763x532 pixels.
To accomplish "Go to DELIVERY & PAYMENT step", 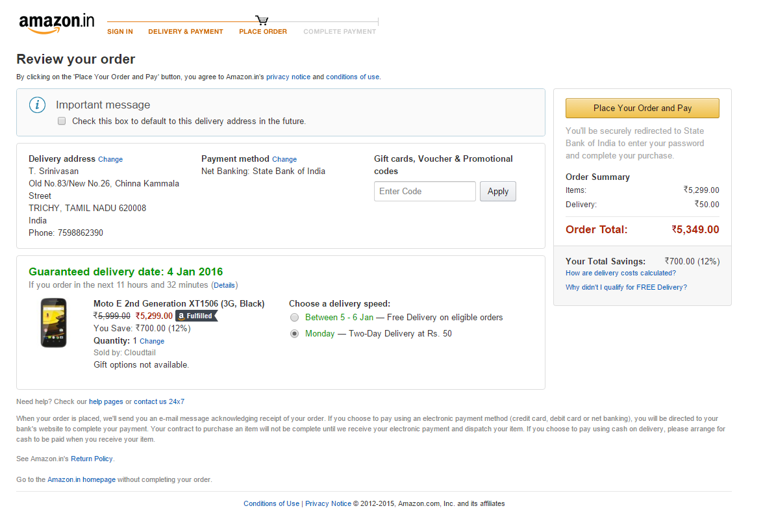I will pos(186,32).
